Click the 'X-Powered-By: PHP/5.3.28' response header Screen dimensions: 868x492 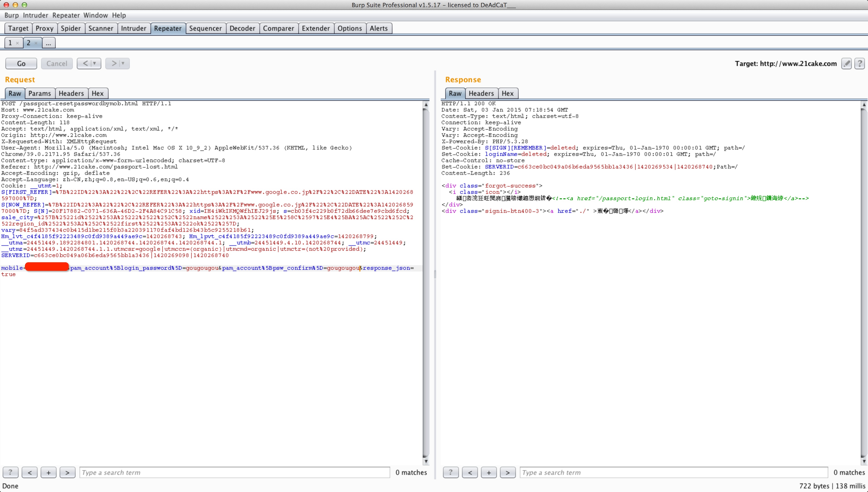(x=485, y=142)
